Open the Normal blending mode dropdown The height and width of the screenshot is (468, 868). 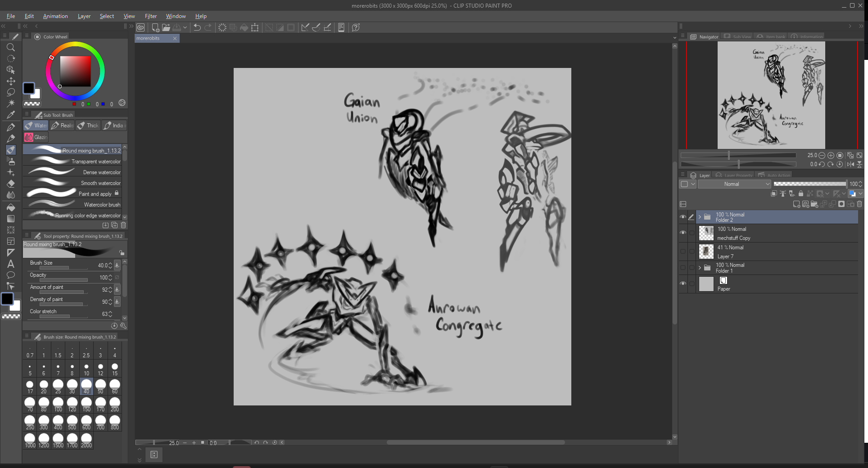(x=734, y=184)
